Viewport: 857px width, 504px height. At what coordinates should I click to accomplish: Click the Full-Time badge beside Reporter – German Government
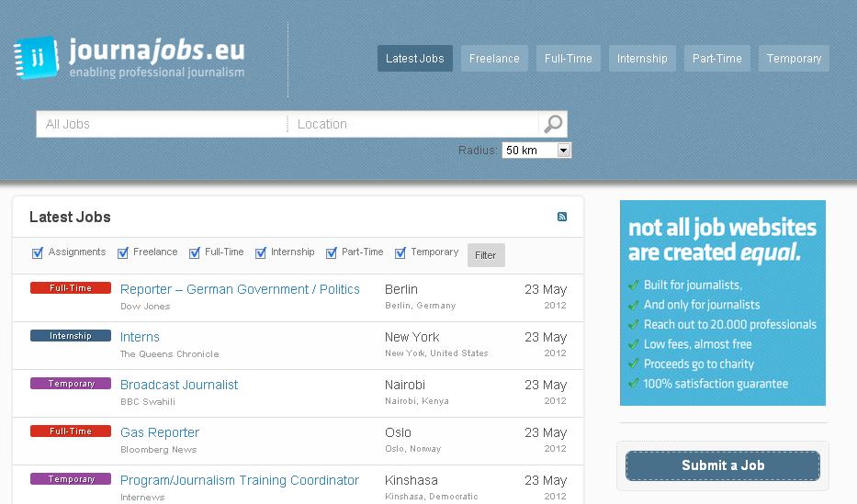click(71, 287)
